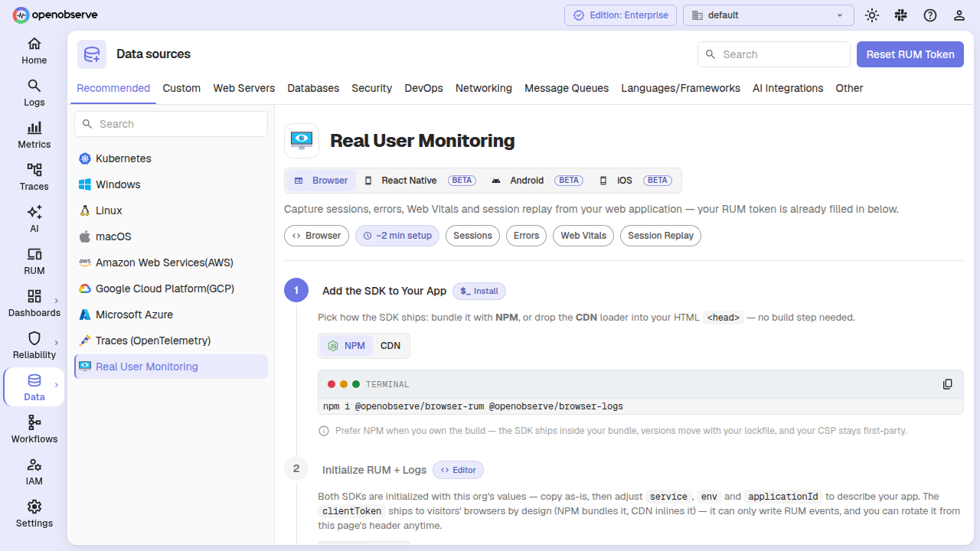This screenshot has width=980, height=551.
Task: Open RUM from the left sidebar
Action: [x=34, y=262]
